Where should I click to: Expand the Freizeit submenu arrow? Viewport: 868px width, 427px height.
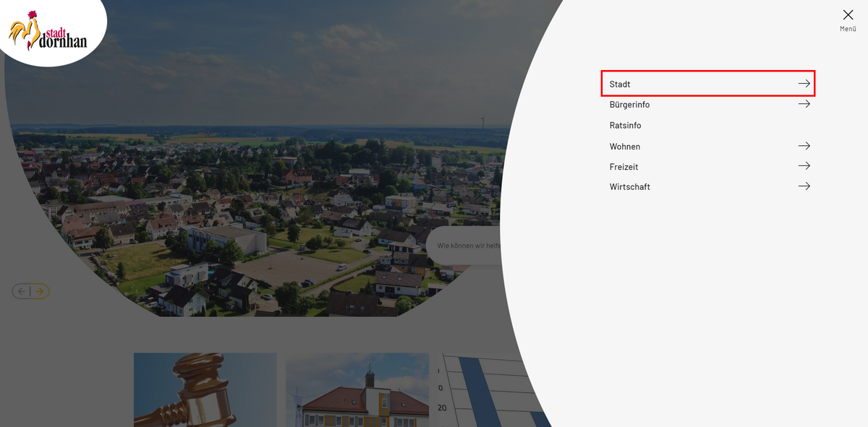click(x=804, y=166)
